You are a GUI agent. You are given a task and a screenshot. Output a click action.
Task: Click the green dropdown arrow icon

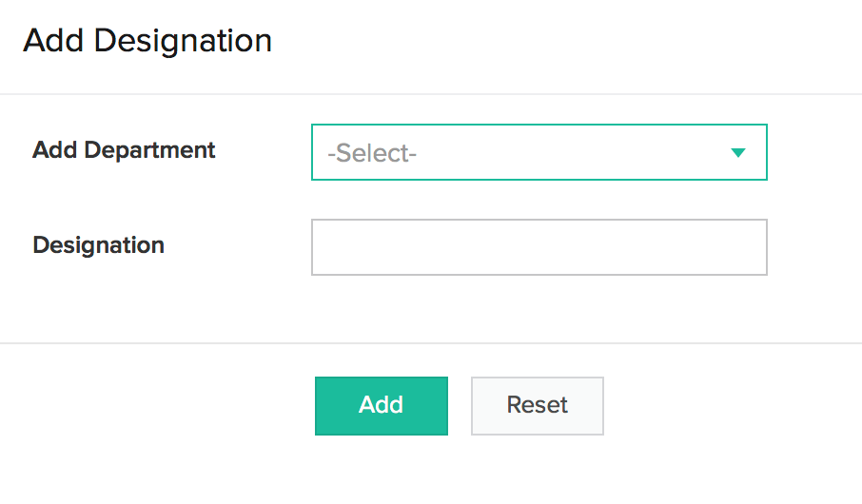tap(737, 153)
